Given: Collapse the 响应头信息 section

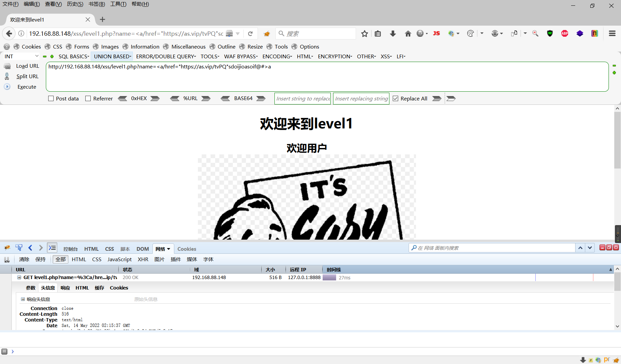Looking at the screenshot, I should [23, 299].
